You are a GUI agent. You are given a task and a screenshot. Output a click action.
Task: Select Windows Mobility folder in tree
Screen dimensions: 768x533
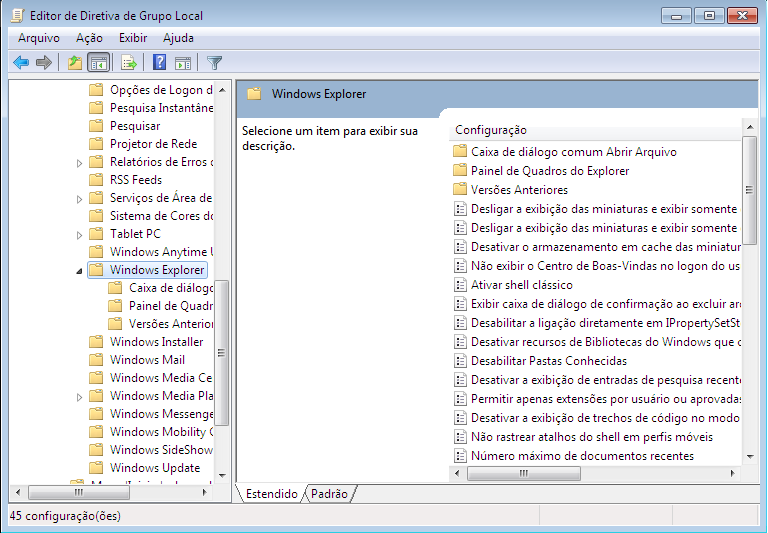(x=151, y=432)
